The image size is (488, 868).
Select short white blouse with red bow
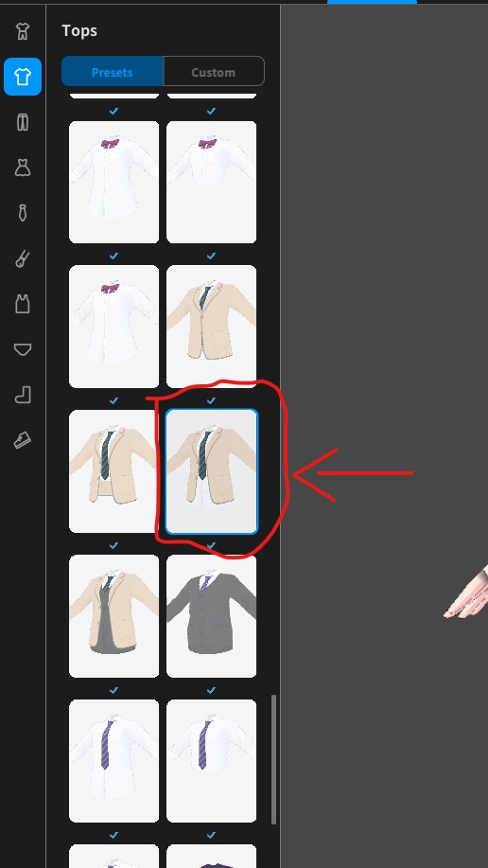point(211,182)
